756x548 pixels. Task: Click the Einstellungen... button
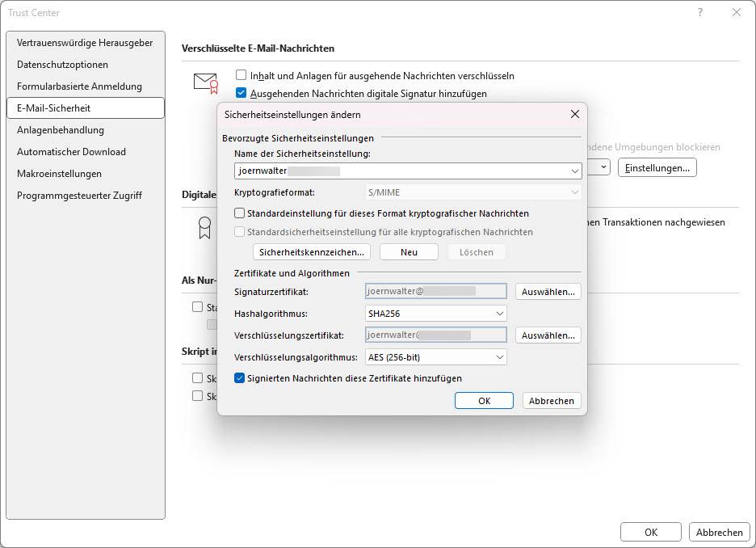[657, 167]
